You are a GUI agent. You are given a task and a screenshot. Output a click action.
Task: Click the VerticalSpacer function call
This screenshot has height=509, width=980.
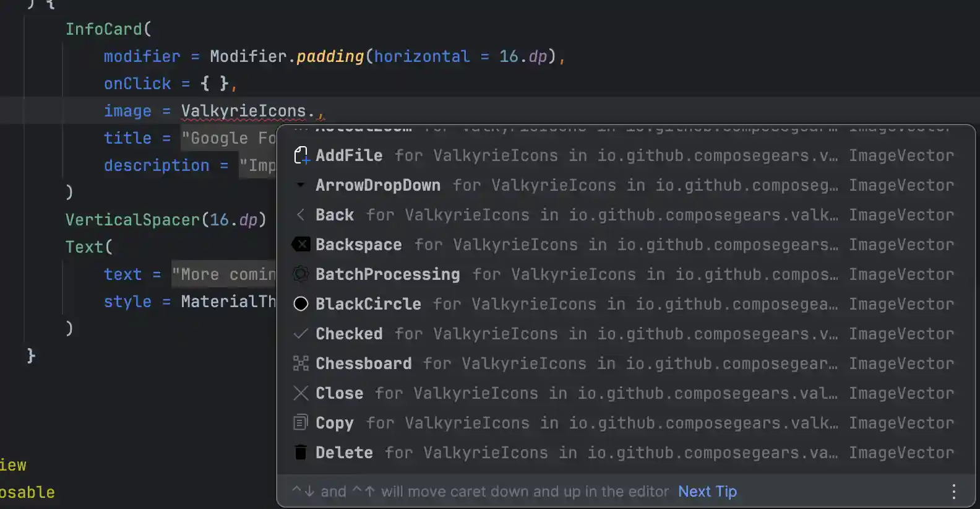point(132,220)
